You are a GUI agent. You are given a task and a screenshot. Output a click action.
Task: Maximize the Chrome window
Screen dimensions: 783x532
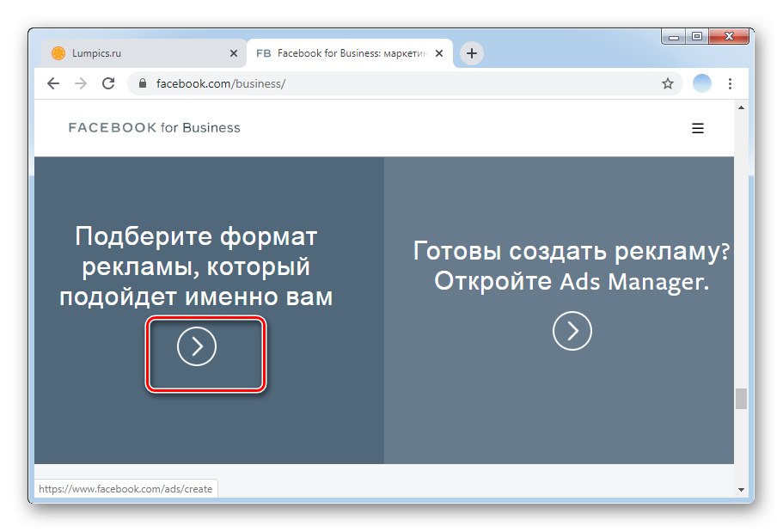[x=697, y=36]
